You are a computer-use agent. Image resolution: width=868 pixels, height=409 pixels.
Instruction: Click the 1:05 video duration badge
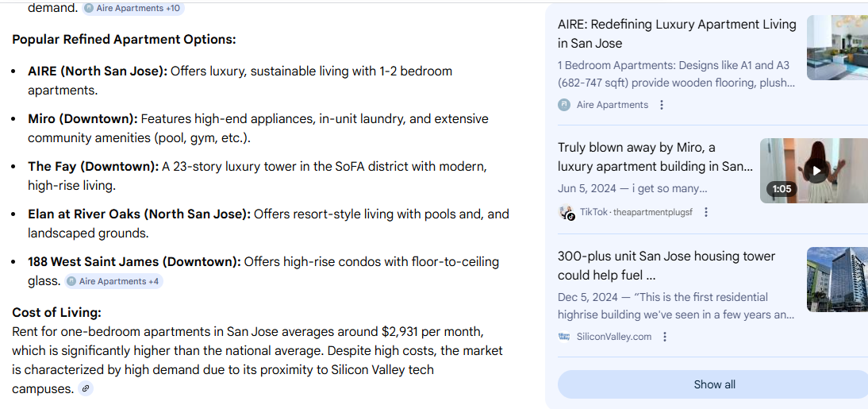pos(782,189)
